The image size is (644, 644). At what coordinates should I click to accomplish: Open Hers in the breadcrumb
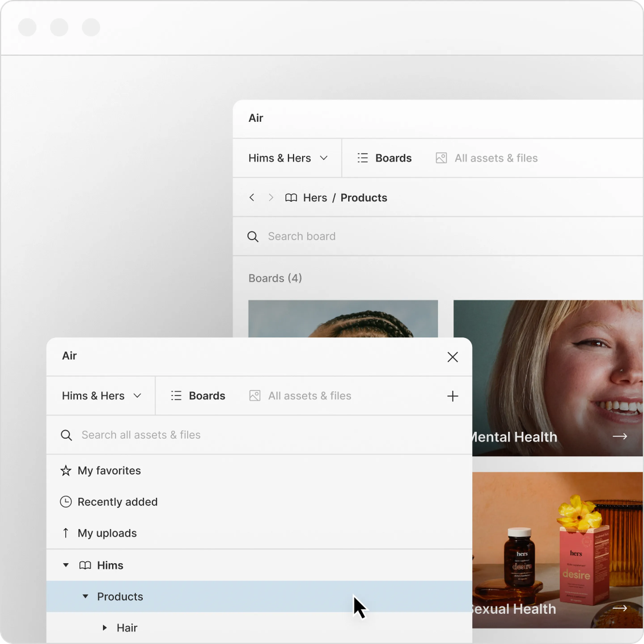click(315, 198)
